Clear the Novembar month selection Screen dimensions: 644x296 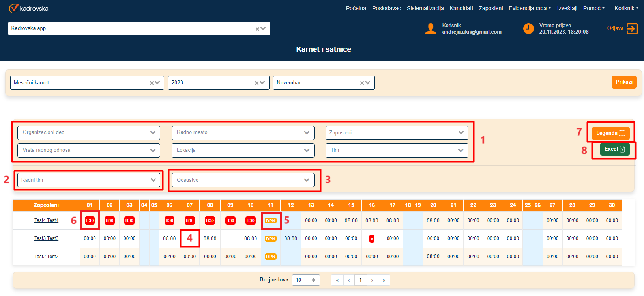362,83
